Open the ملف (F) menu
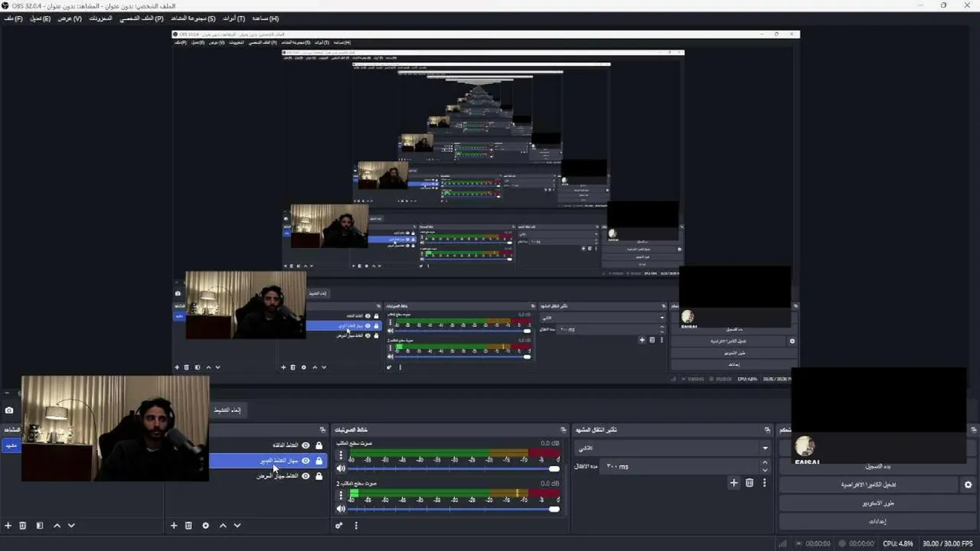The height and width of the screenshot is (551, 980). pyautogui.click(x=13, y=18)
